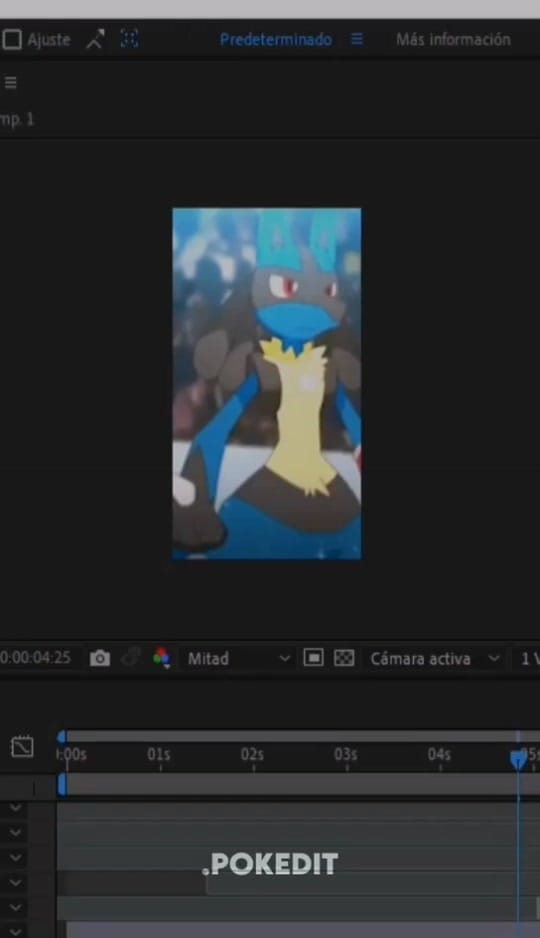
Task: Expand the topmost layer chevron in timeline
Action: click(16, 808)
